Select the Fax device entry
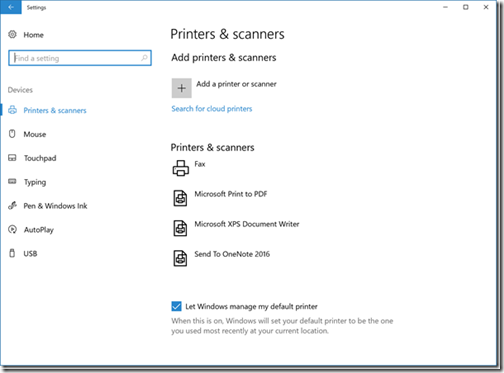The image size is (504, 373). click(x=200, y=164)
